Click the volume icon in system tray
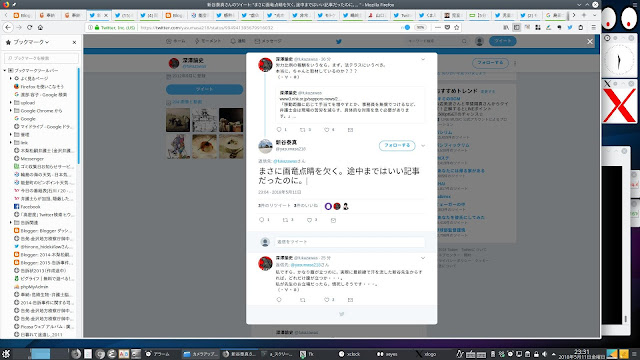This screenshot has height=360, width=640. pos(544,354)
